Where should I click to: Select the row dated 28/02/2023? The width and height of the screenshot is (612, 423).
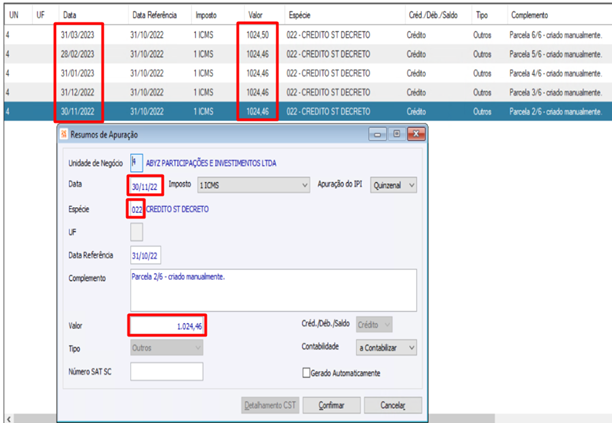pos(308,54)
